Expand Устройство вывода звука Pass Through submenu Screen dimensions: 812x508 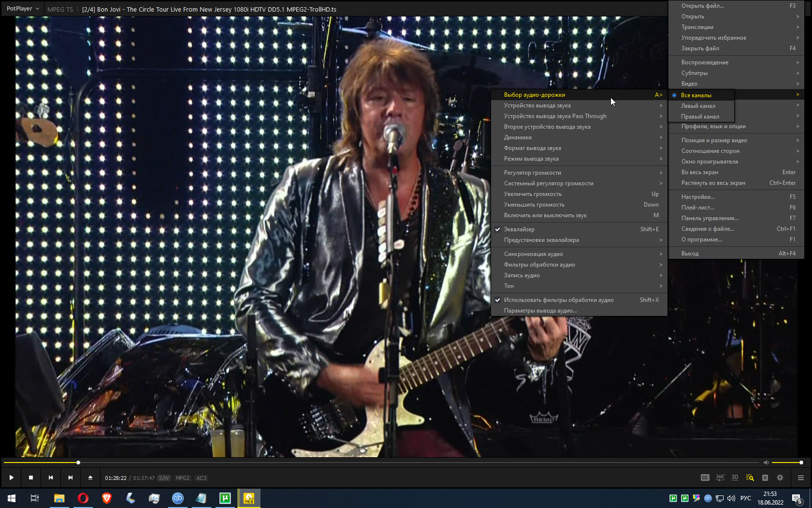(x=579, y=116)
